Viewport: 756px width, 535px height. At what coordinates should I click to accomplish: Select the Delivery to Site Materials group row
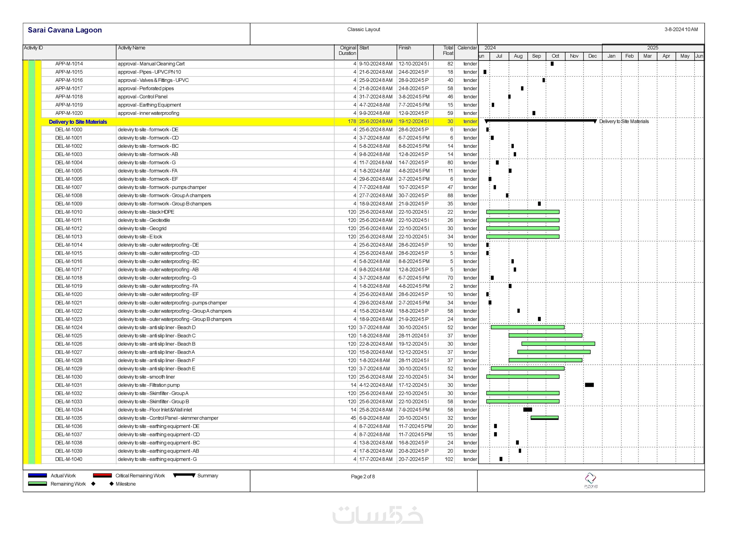(x=78, y=121)
